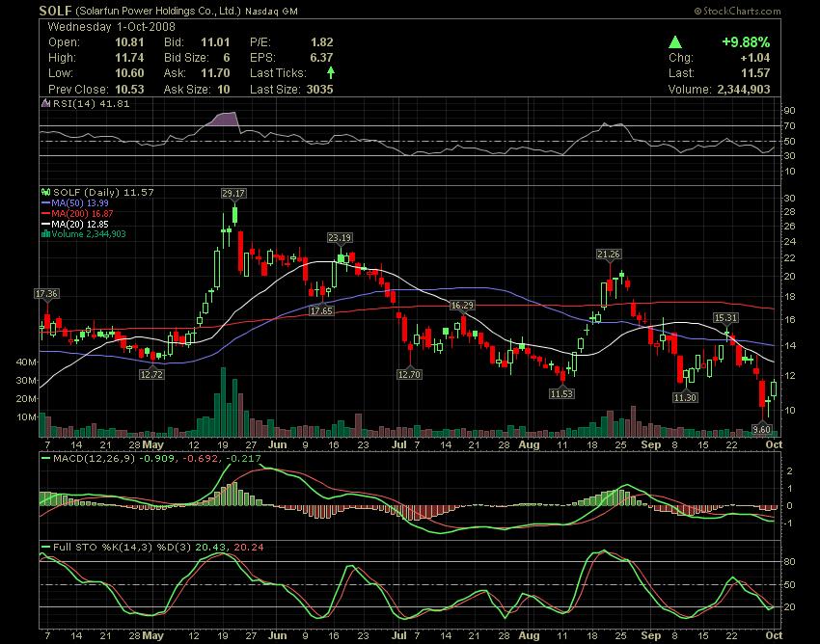The image size is (820, 644).
Task: Select the Prev Close value 10.53
Action: [129, 90]
